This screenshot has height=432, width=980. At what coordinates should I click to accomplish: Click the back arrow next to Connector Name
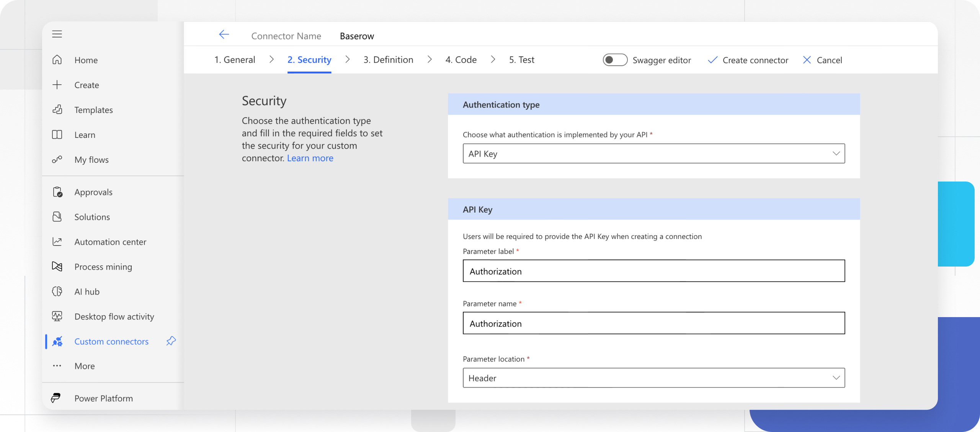[224, 34]
